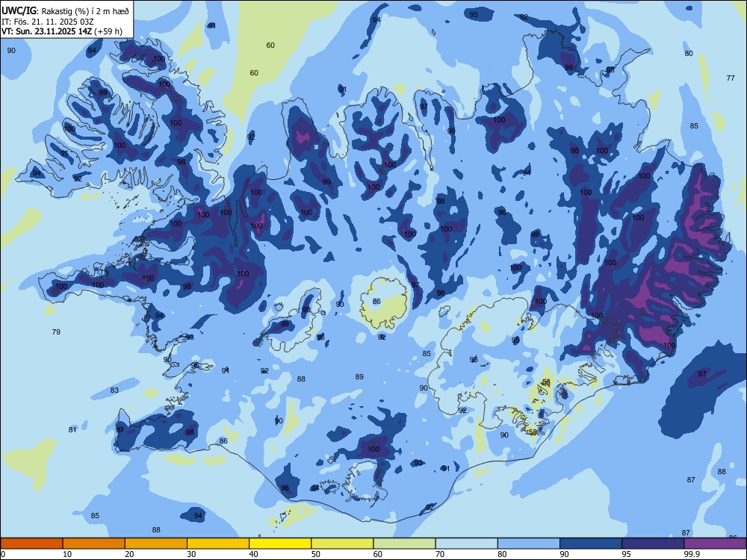Click the bright yellow 40–50 legend swatch

click(280, 544)
